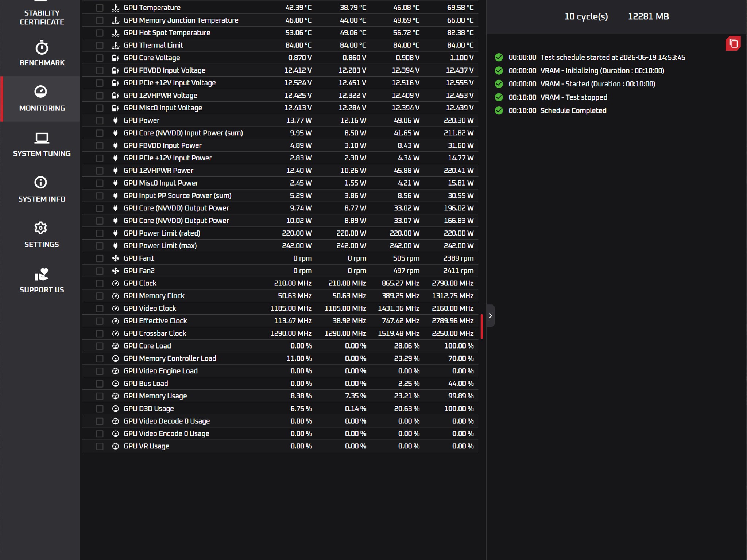Click load icon of GPU Memory Controller Load
The height and width of the screenshot is (560, 747).
click(x=115, y=358)
